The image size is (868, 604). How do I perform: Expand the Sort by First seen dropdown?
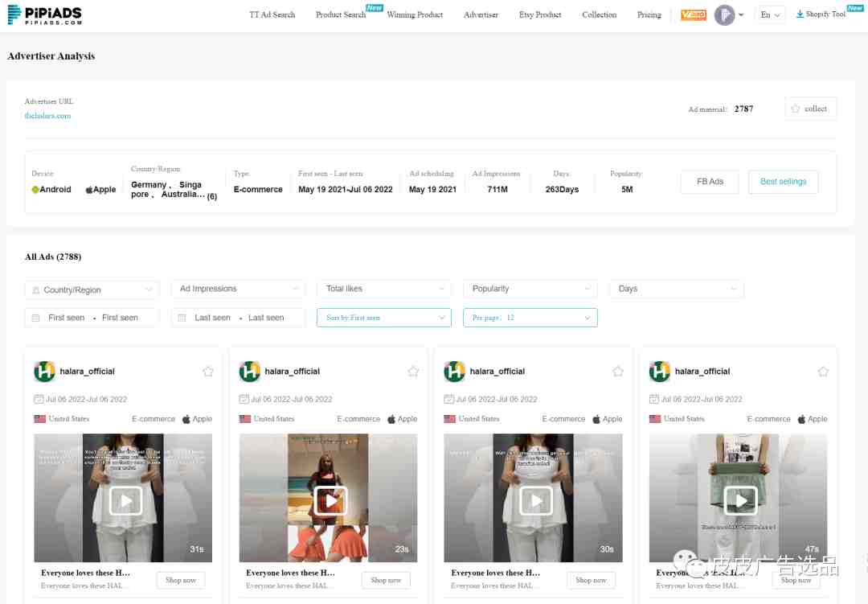tap(383, 318)
